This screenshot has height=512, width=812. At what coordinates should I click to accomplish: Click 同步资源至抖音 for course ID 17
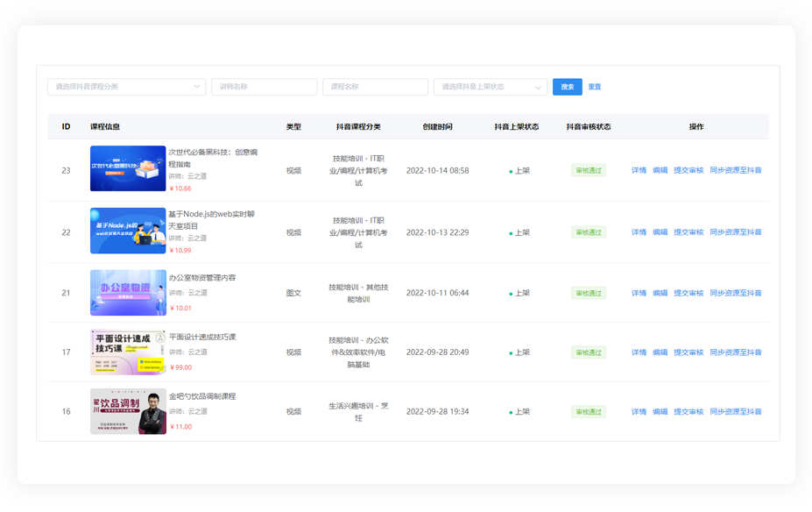click(735, 352)
